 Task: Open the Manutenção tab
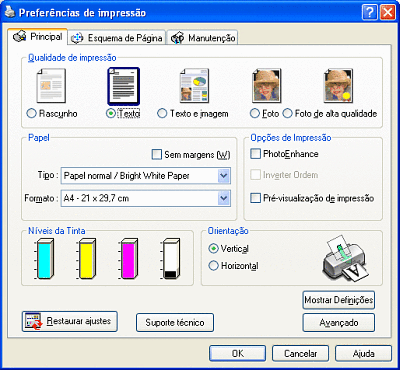(x=203, y=38)
